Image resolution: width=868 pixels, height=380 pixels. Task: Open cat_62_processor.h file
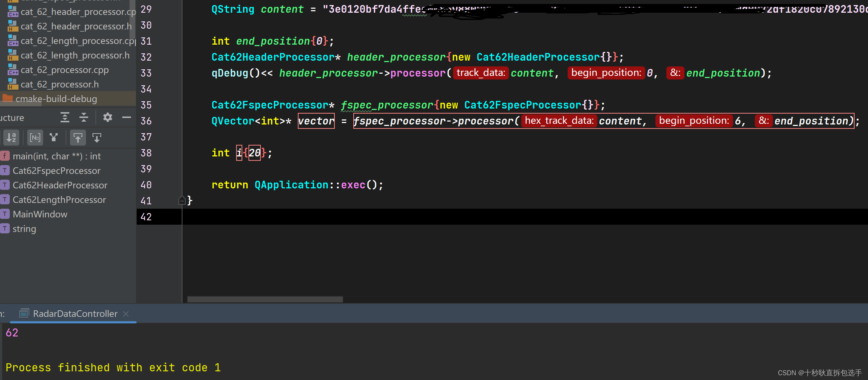[59, 85]
